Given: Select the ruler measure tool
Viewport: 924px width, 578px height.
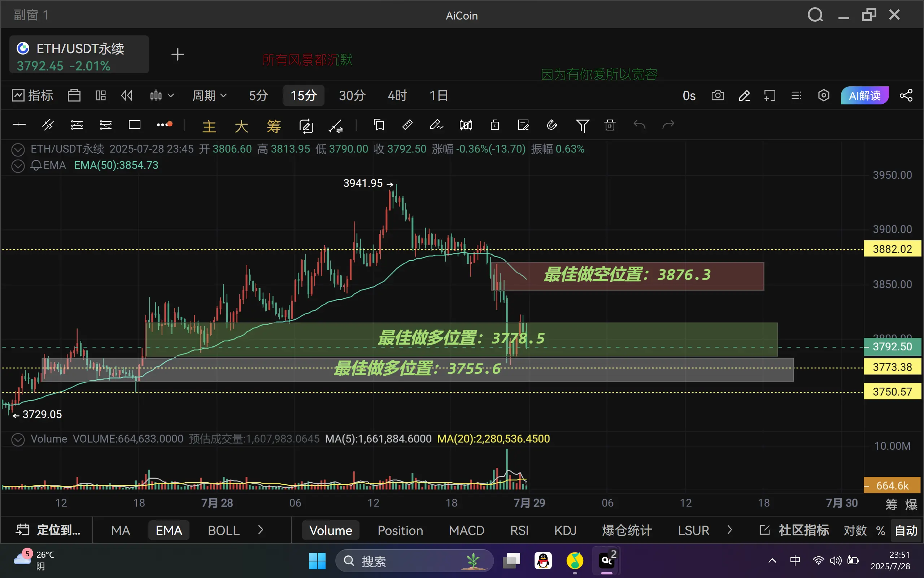Looking at the screenshot, I should pos(407,125).
